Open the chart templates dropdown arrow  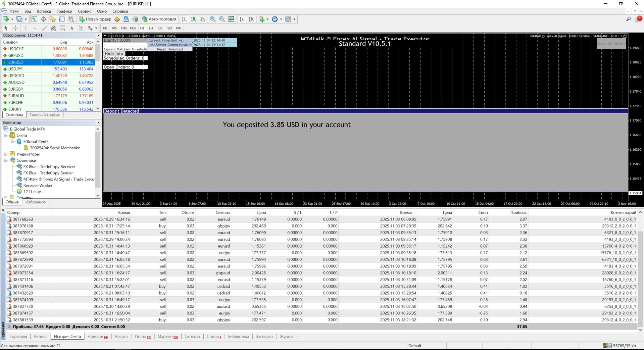click(x=295, y=19)
